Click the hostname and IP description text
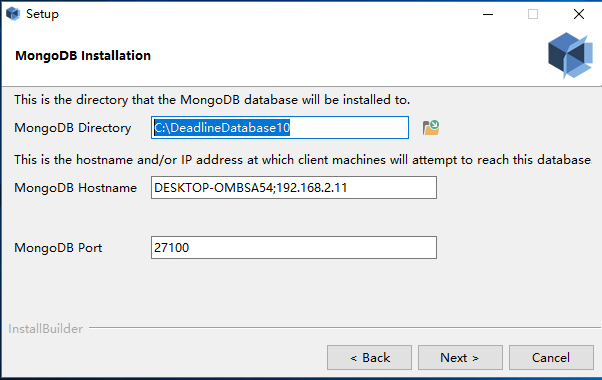The height and width of the screenshot is (380, 602). [x=303, y=160]
